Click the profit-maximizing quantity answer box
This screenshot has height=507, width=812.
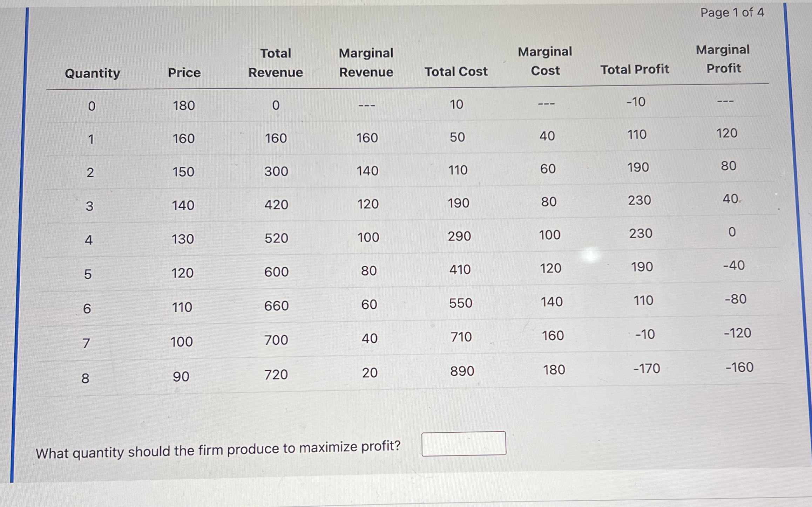pos(464,444)
